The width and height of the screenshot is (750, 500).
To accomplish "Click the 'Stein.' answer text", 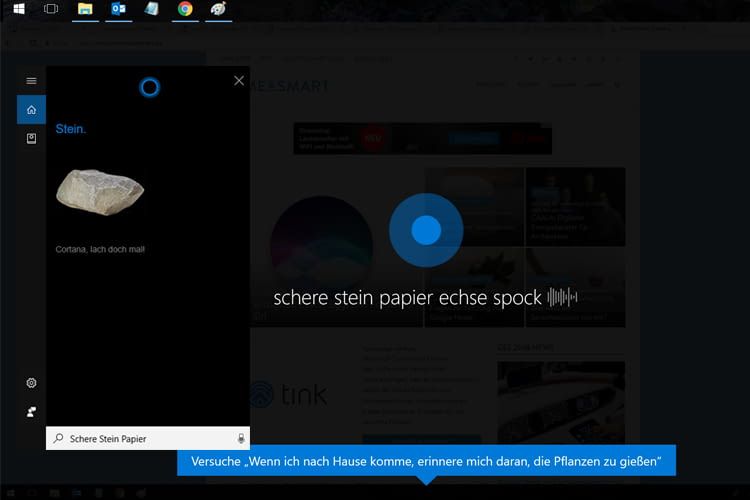I will (x=71, y=129).
